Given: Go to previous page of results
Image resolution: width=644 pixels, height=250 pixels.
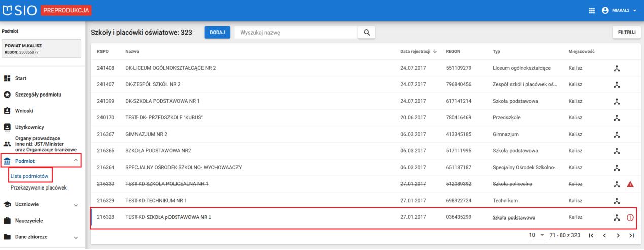Looking at the screenshot, I should (604, 235).
